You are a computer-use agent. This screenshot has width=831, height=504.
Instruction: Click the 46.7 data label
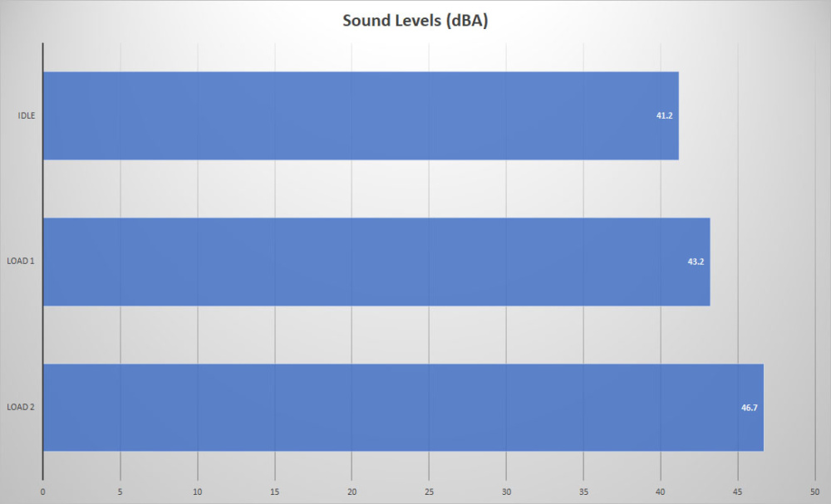[x=750, y=408]
